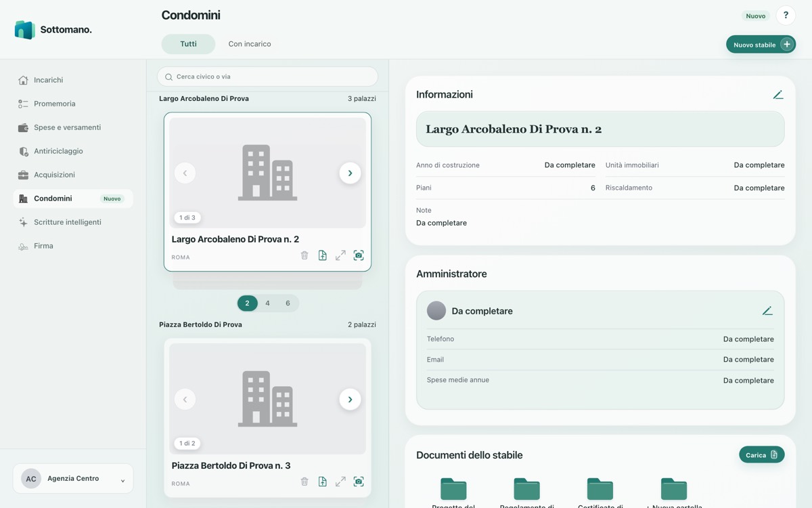812x508 pixels.
Task: Expand the Largo Arcobaleno n. 2 card view
Action: click(x=340, y=255)
